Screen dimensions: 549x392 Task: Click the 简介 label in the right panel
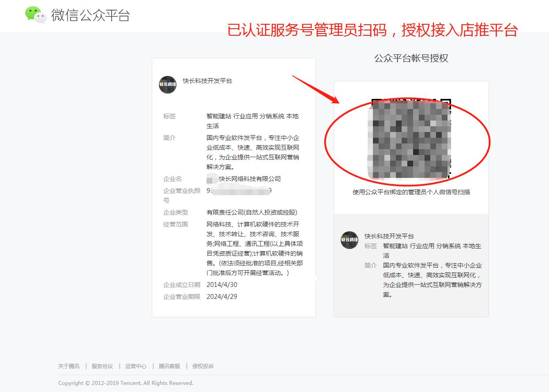pos(371,265)
